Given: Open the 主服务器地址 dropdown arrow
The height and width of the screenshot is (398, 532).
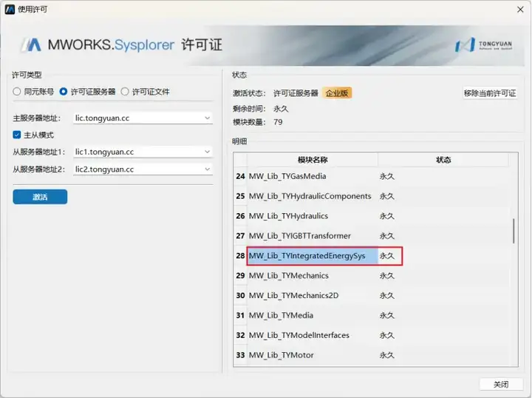Looking at the screenshot, I should [208, 118].
